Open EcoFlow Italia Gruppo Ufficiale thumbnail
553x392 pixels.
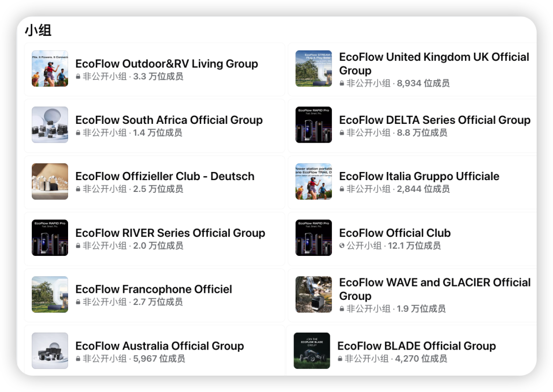click(313, 181)
